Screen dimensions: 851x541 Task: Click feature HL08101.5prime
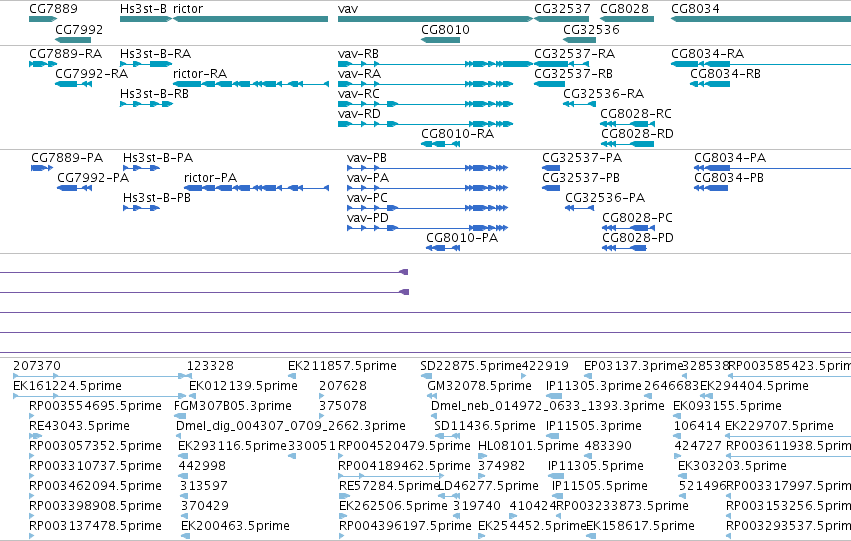pyautogui.click(x=528, y=445)
